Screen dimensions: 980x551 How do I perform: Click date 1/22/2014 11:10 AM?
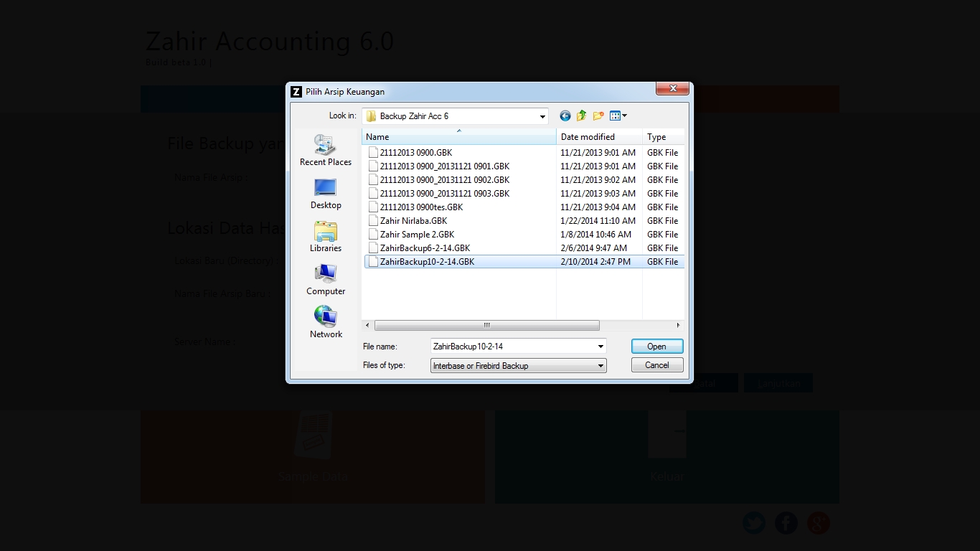click(x=598, y=220)
